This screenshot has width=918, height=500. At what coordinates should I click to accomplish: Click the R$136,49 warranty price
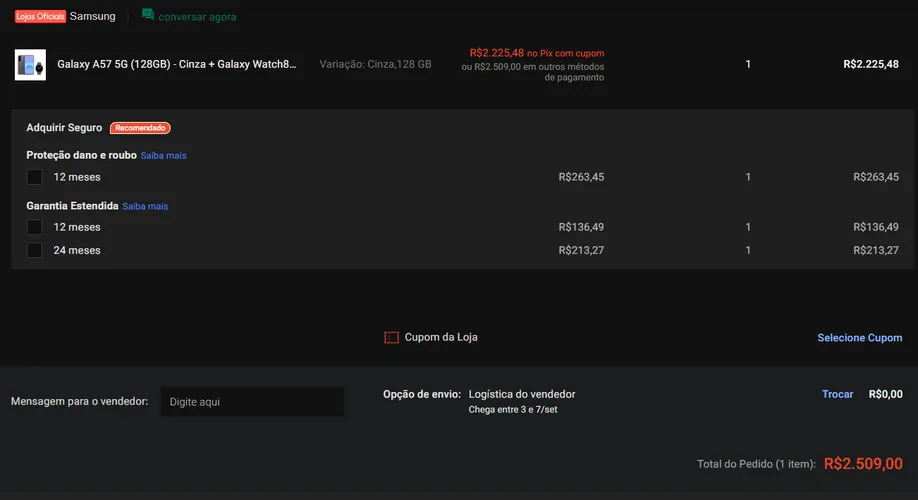pyautogui.click(x=581, y=227)
